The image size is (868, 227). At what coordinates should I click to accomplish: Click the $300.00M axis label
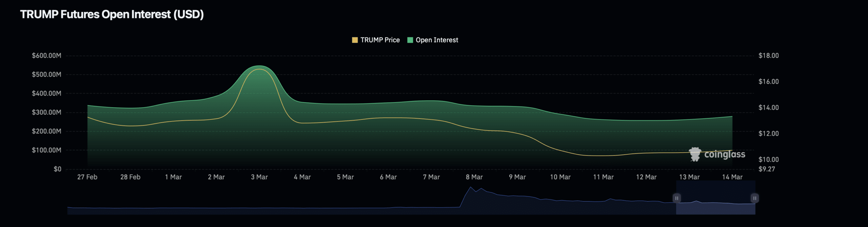pyautogui.click(x=46, y=112)
